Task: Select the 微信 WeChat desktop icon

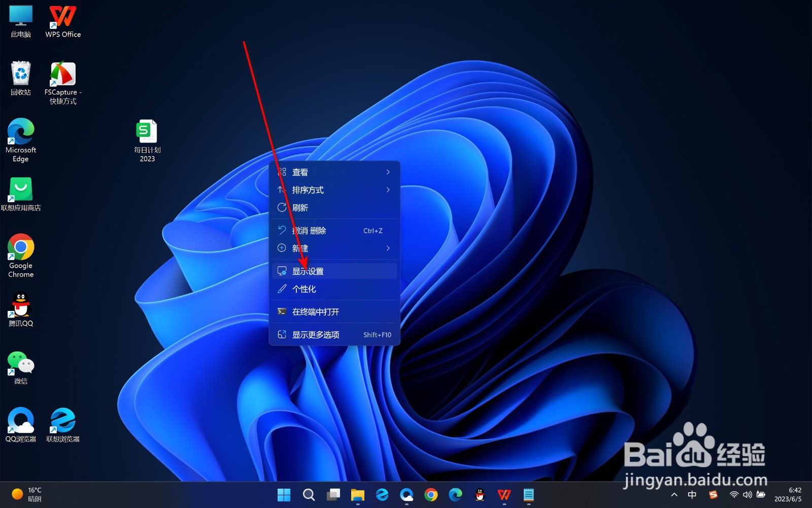Action: tap(21, 367)
